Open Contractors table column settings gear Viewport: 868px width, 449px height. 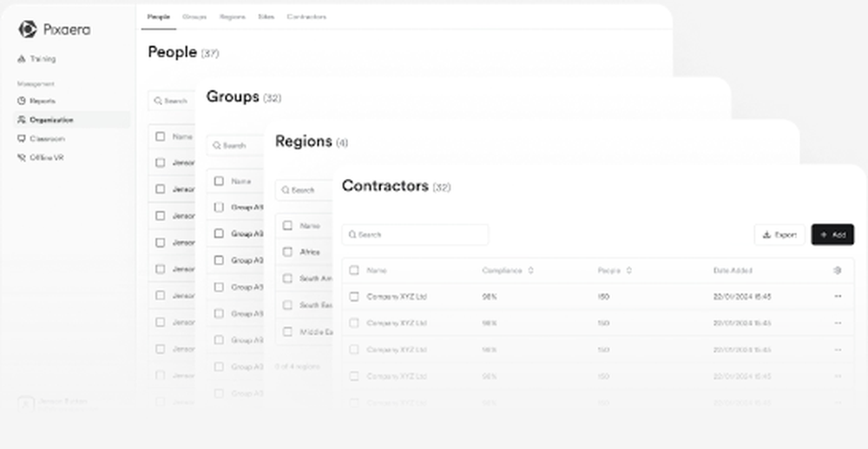coord(837,271)
